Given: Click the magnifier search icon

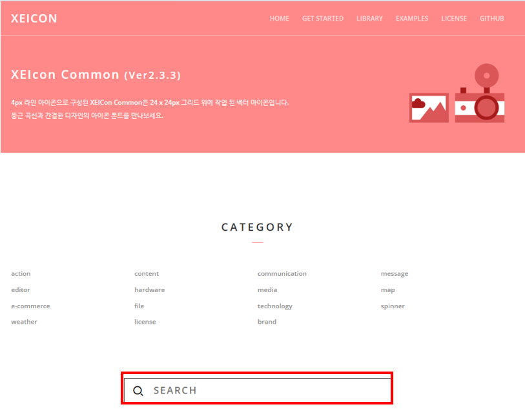Looking at the screenshot, I should [x=138, y=390].
